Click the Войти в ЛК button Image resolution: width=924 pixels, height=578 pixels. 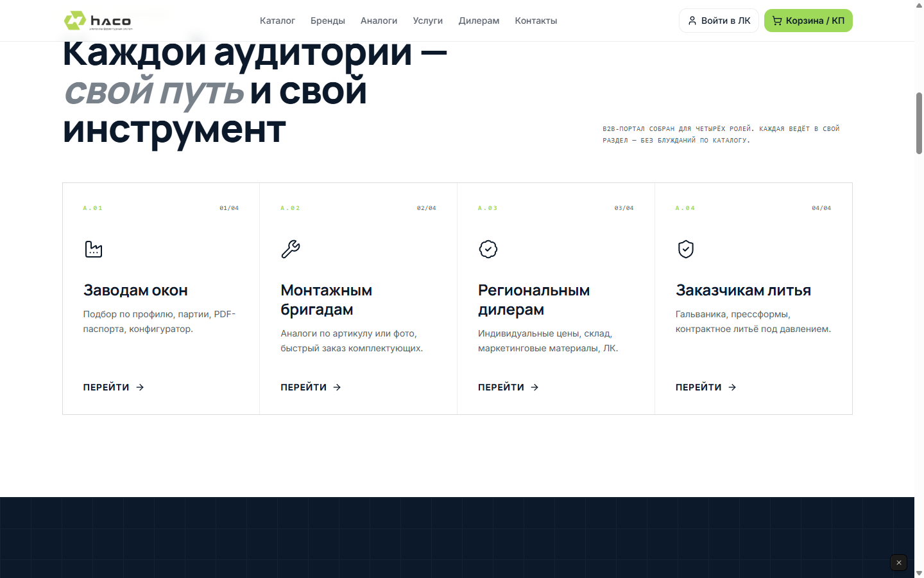coord(719,21)
